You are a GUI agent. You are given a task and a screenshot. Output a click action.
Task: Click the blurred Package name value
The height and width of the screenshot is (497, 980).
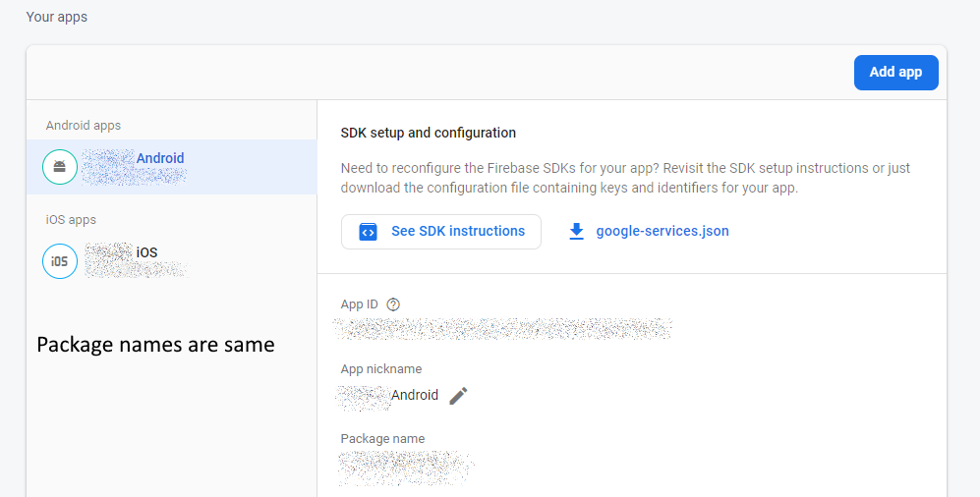pos(406,467)
